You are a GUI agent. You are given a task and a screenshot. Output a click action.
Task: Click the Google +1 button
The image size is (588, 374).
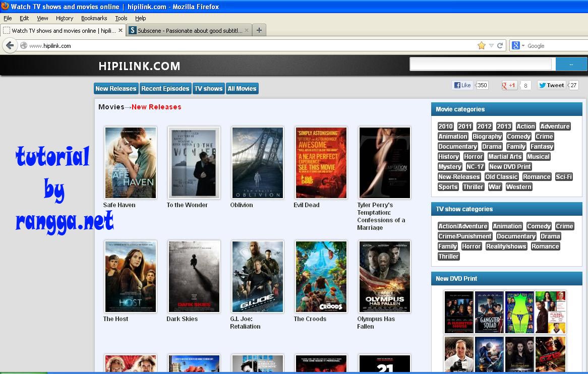[509, 85]
